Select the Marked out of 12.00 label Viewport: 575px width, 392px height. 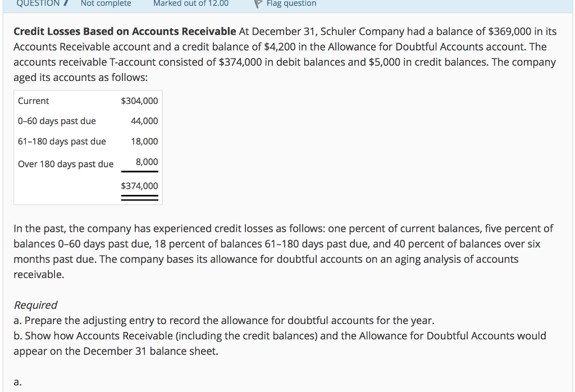190,3
